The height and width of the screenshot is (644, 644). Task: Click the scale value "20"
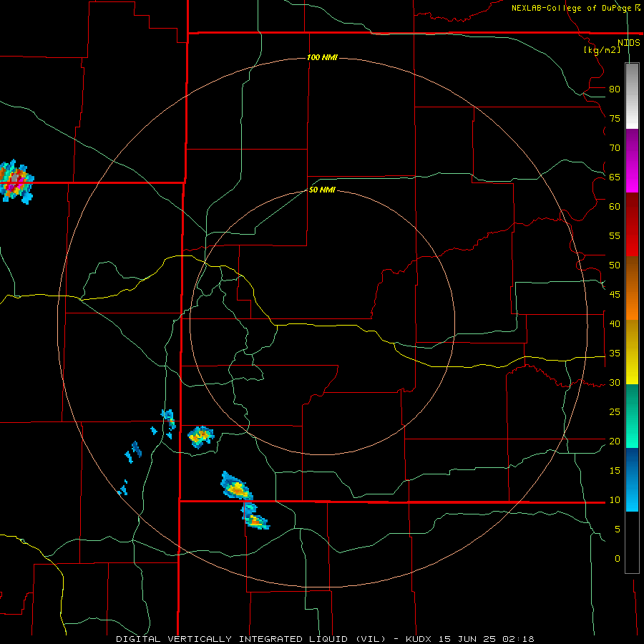[615, 441]
